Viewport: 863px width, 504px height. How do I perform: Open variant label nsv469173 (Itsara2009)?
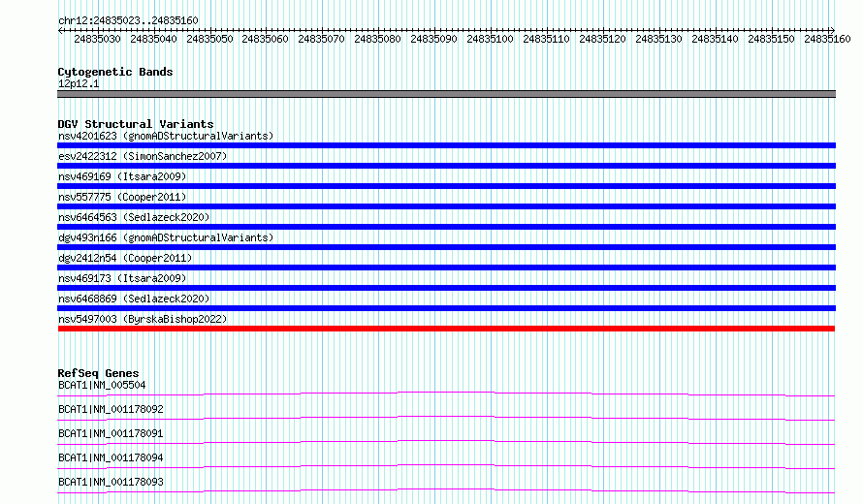click(x=122, y=278)
